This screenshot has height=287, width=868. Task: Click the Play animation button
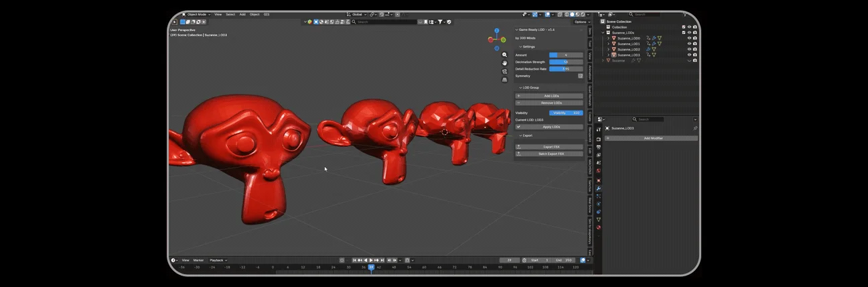(371, 260)
